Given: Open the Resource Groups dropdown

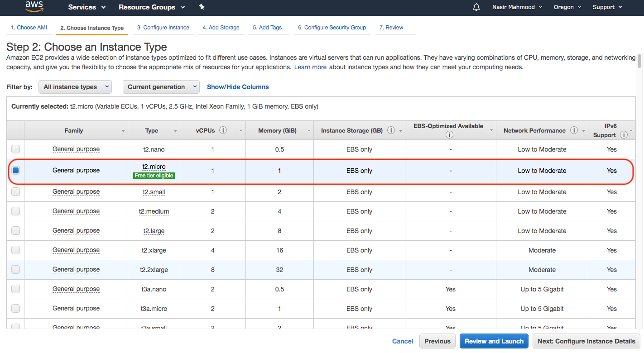Looking at the screenshot, I should (x=152, y=7).
